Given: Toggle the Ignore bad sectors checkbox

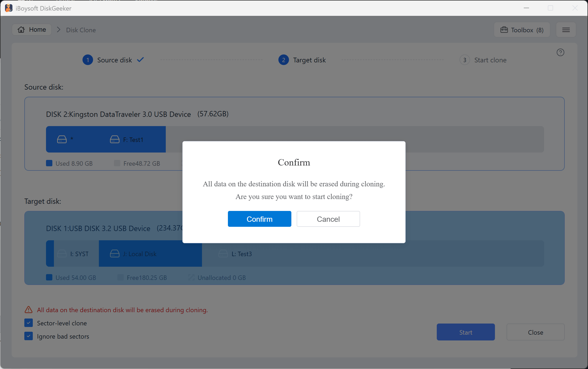Looking at the screenshot, I should pos(29,336).
